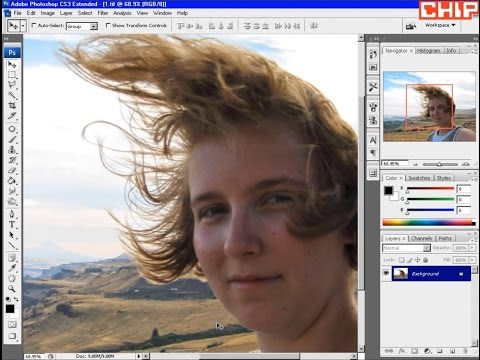Toggle Lock position icon

[417, 260]
